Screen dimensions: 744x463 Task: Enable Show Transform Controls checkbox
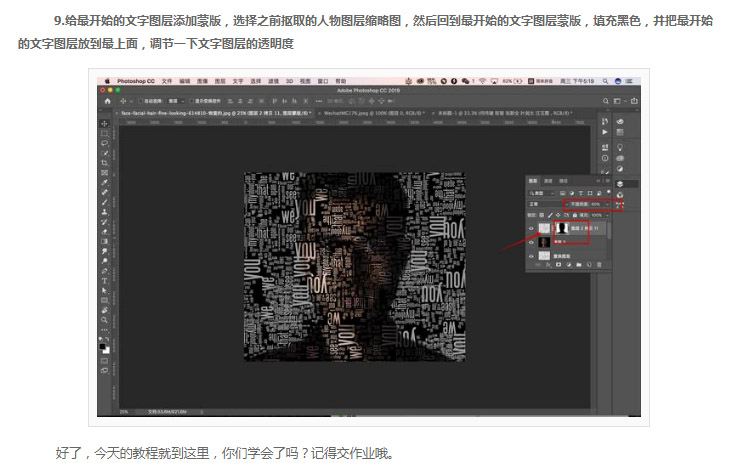click(x=191, y=101)
